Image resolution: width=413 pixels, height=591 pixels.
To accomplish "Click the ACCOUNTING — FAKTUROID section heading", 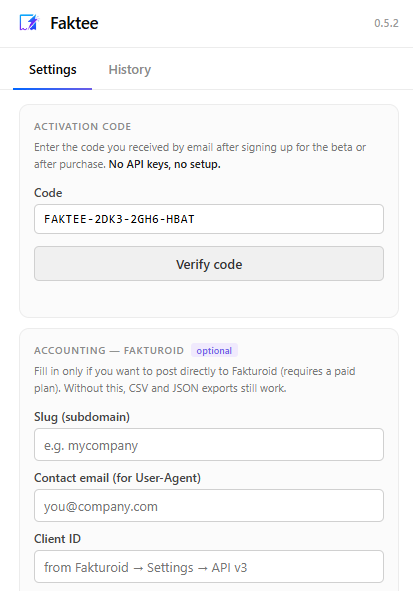I will [109, 351].
